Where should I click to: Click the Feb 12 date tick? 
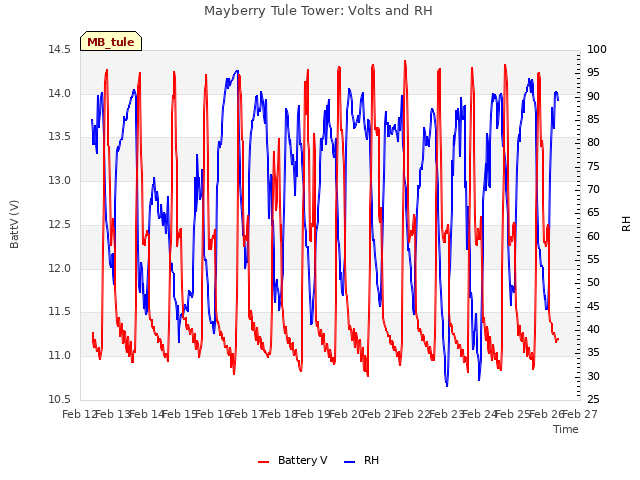[x=79, y=415]
